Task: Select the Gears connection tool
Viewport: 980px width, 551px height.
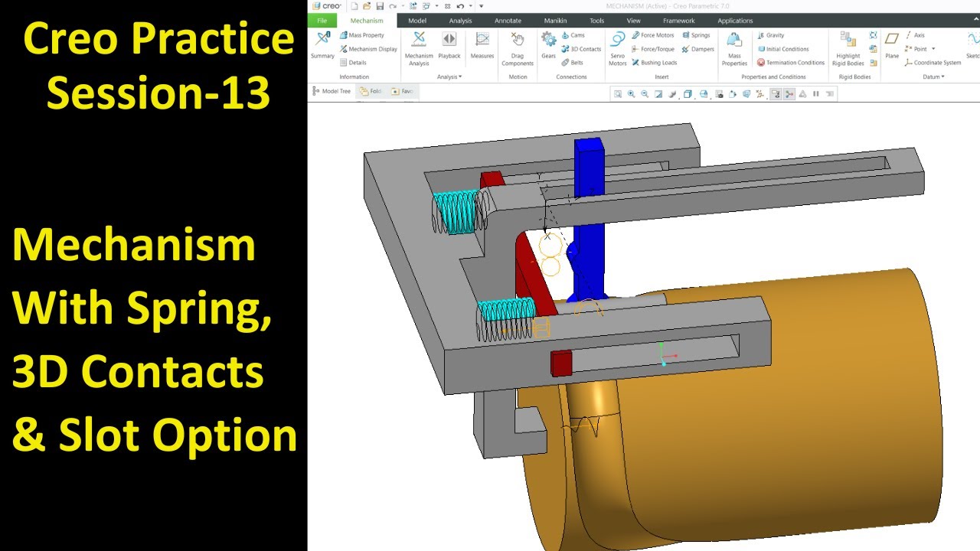Action: (548, 44)
